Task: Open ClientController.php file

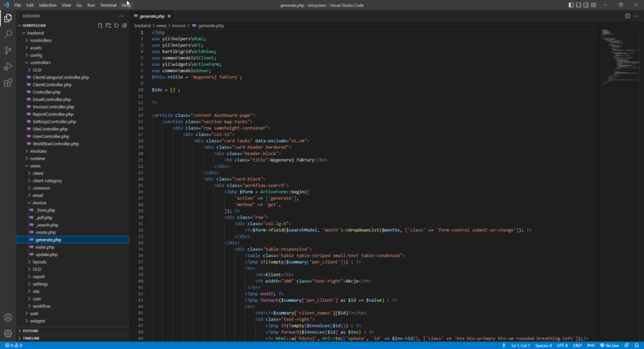Action: pyautogui.click(x=52, y=85)
